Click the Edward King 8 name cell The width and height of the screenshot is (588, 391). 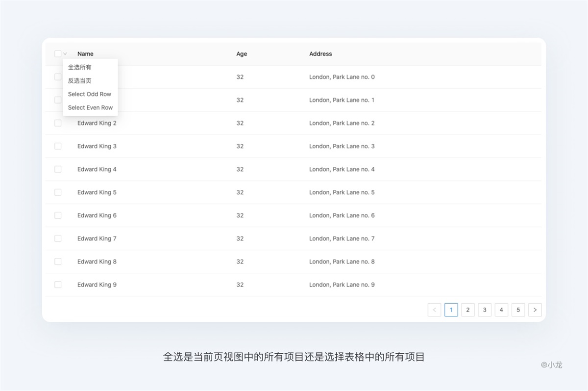[x=97, y=261]
